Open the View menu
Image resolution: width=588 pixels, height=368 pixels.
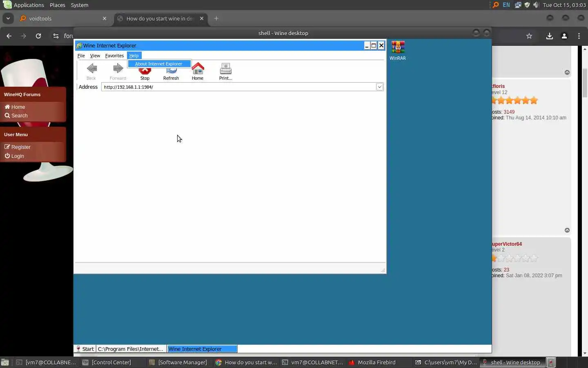tap(95, 56)
